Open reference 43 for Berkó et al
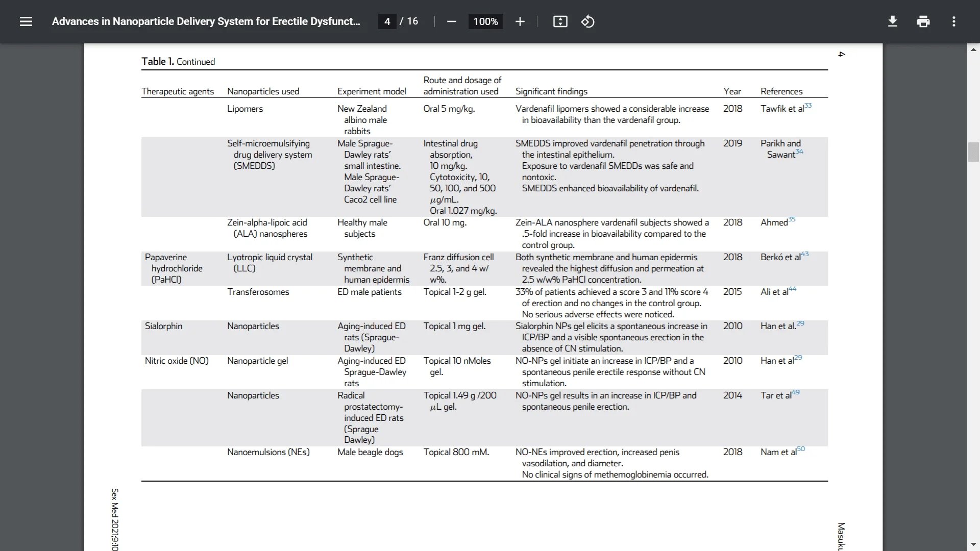This screenshot has height=551, width=980. [805, 254]
